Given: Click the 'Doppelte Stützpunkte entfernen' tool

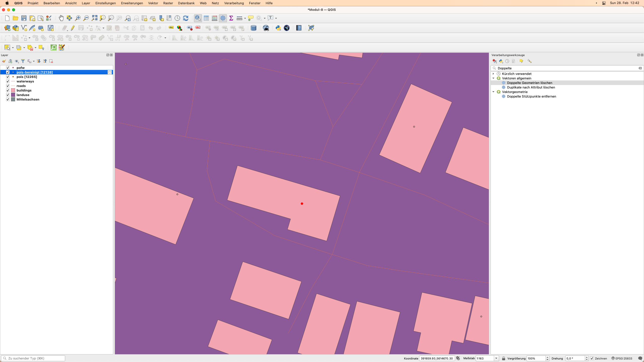Looking at the screenshot, I should [531, 96].
